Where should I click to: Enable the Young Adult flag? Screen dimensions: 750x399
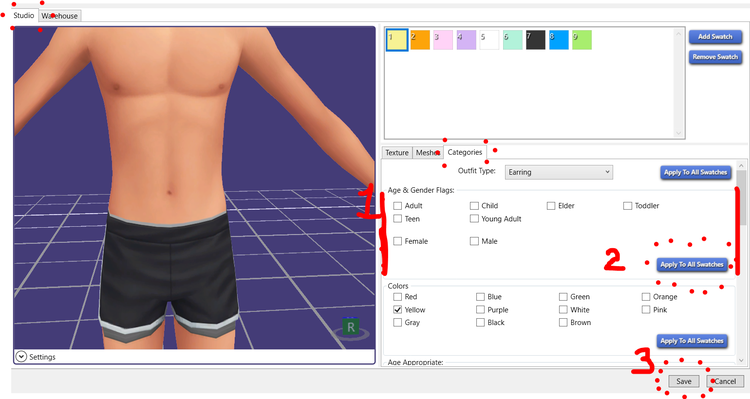coord(474,219)
